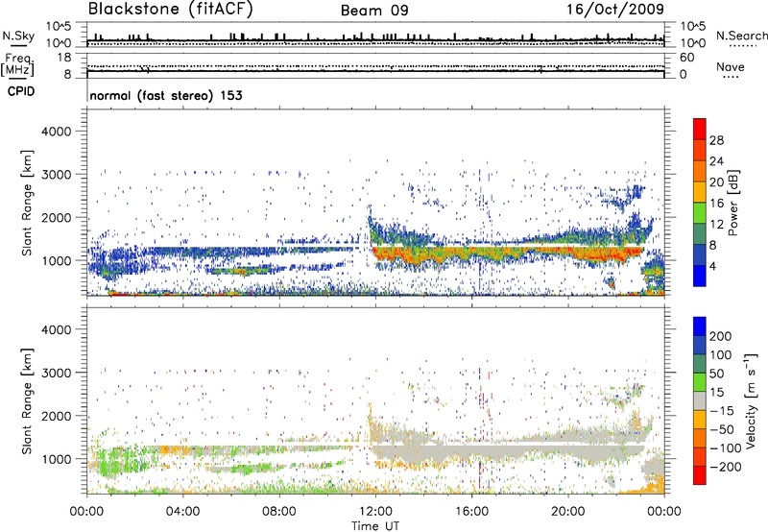Click the light green Velocity colorbar segment
The width and height of the screenshot is (768, 532).
(700, 382)
